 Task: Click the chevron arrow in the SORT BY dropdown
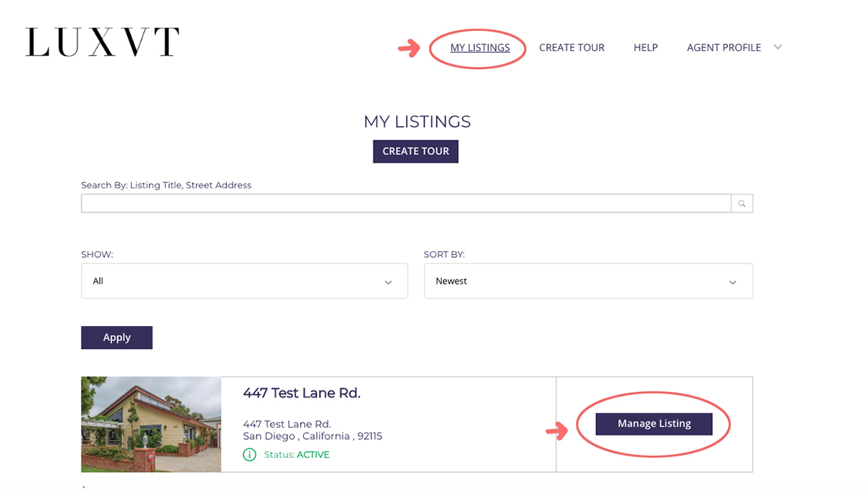[732, 282]
